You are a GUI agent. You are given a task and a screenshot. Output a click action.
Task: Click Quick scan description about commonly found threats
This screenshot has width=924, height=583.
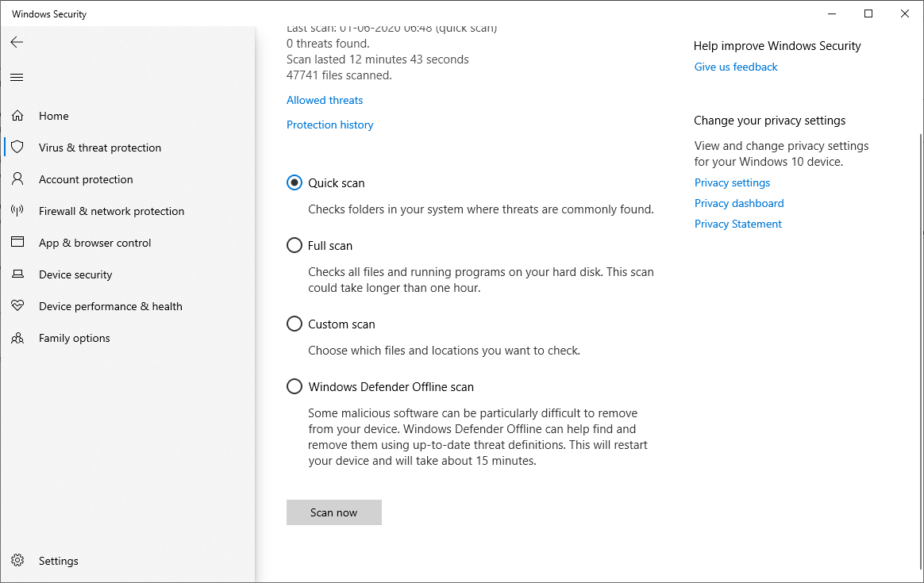[x=481, y=209]
